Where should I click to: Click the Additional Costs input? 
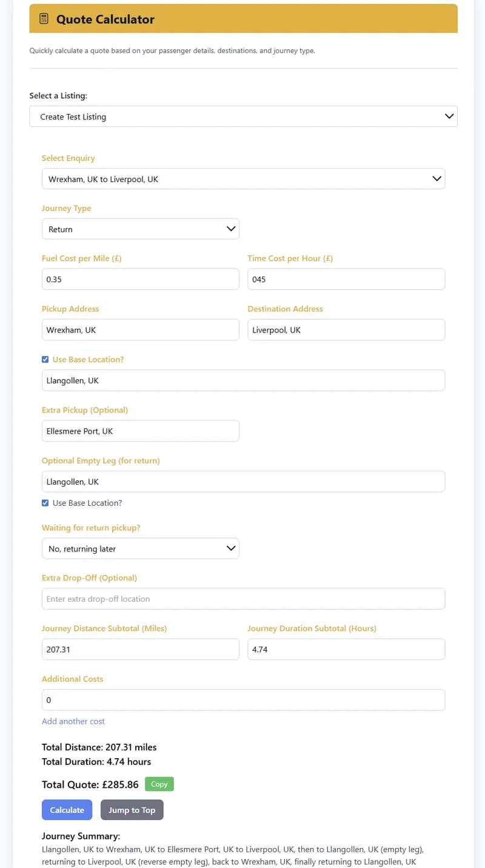[x=243, y=700]
